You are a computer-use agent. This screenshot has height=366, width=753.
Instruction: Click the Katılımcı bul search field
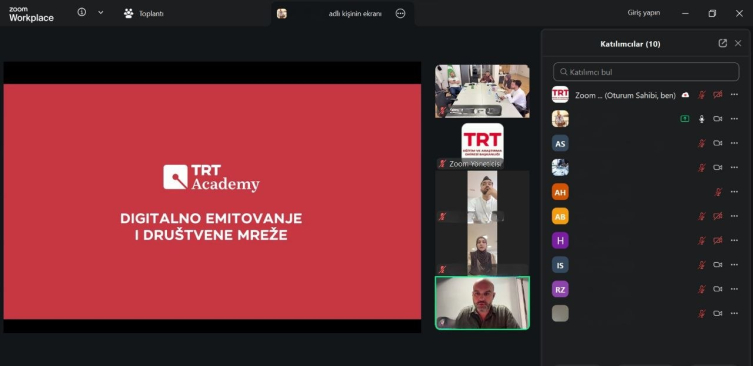tap(646, 72)
